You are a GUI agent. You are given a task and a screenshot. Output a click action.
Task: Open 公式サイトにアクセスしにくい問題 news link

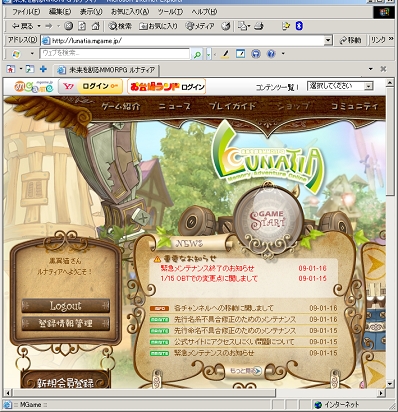point(234,342)
